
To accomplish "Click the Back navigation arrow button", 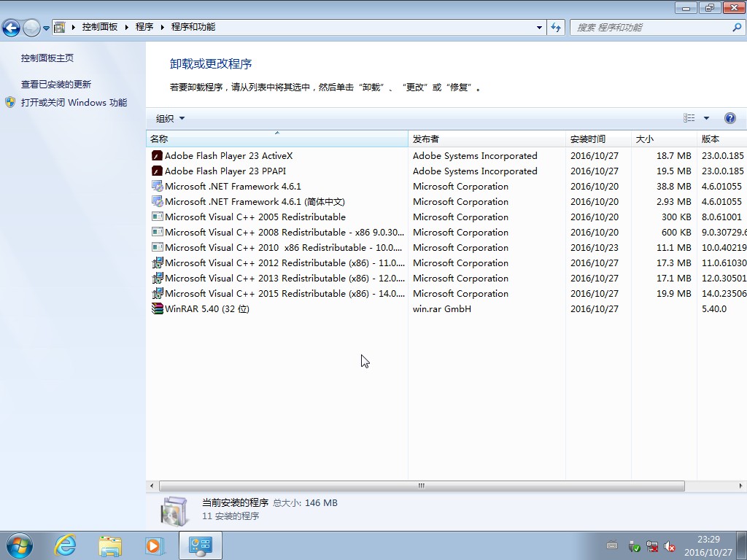I will 12,28.
